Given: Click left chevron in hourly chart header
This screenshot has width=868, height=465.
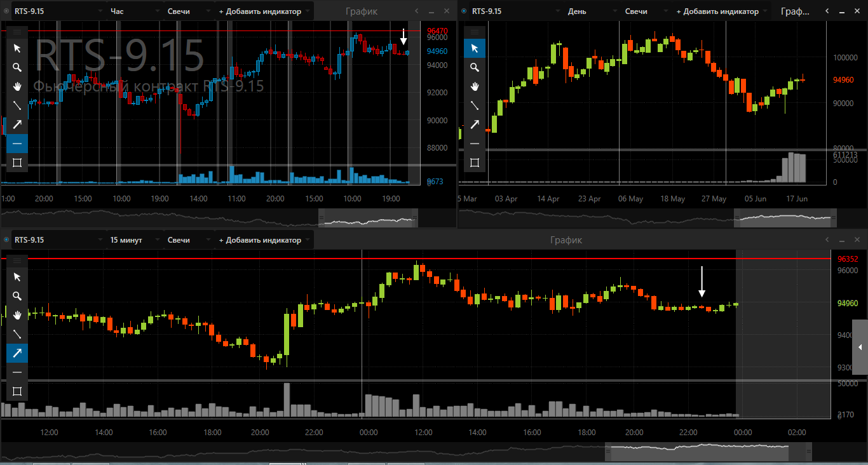Looking at the screenshot, I should [x=417, y=11].
